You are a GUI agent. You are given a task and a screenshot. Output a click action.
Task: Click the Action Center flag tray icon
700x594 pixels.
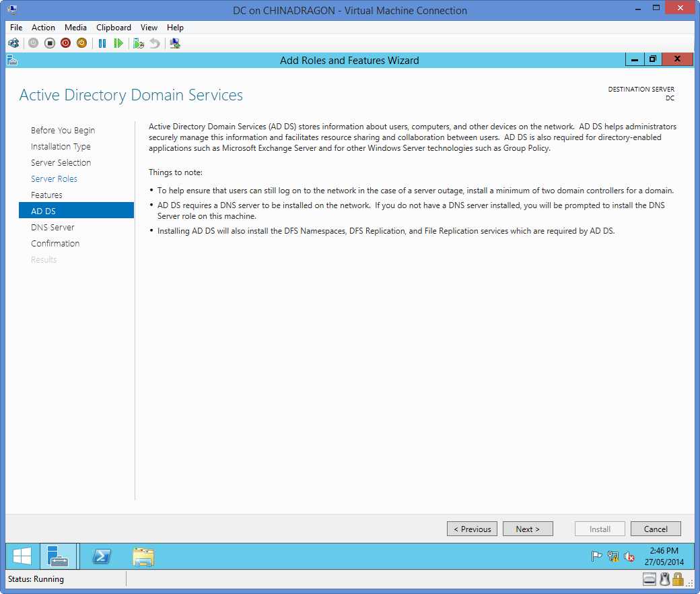click(x=596, y=556)
